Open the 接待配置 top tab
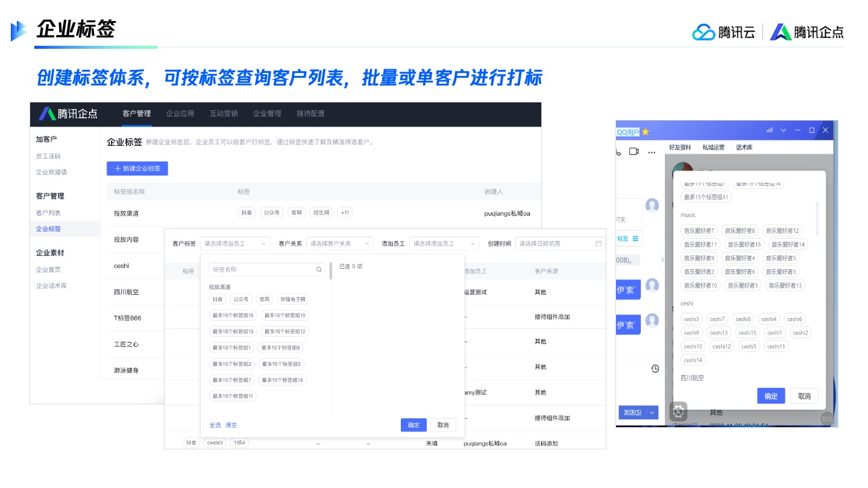This screenshot has height=488, width=868. coord(311,113)
